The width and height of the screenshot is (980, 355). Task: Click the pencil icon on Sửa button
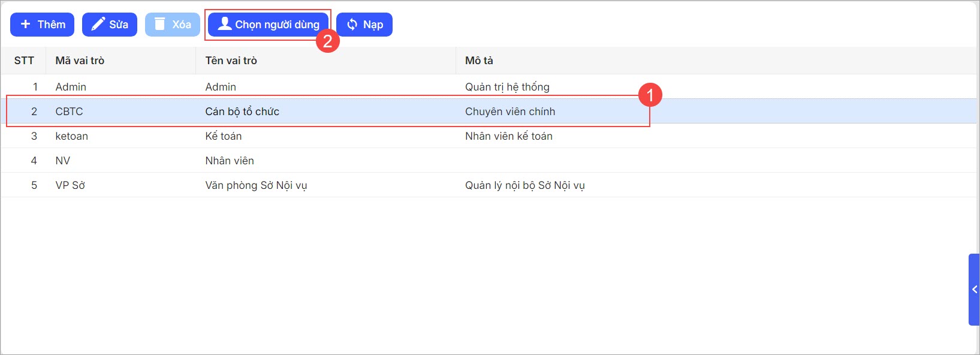98,24
